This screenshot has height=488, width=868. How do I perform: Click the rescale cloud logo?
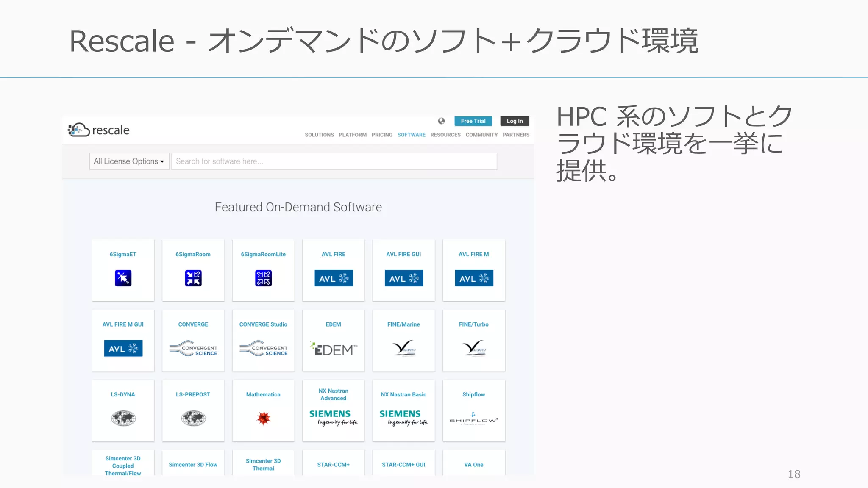coord(99,130)
